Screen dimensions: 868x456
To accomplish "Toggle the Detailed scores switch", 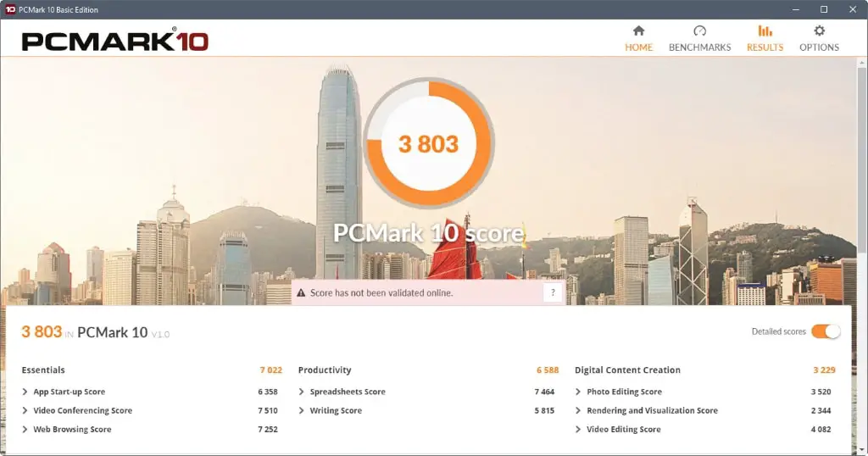I will (x=826, y=331).
